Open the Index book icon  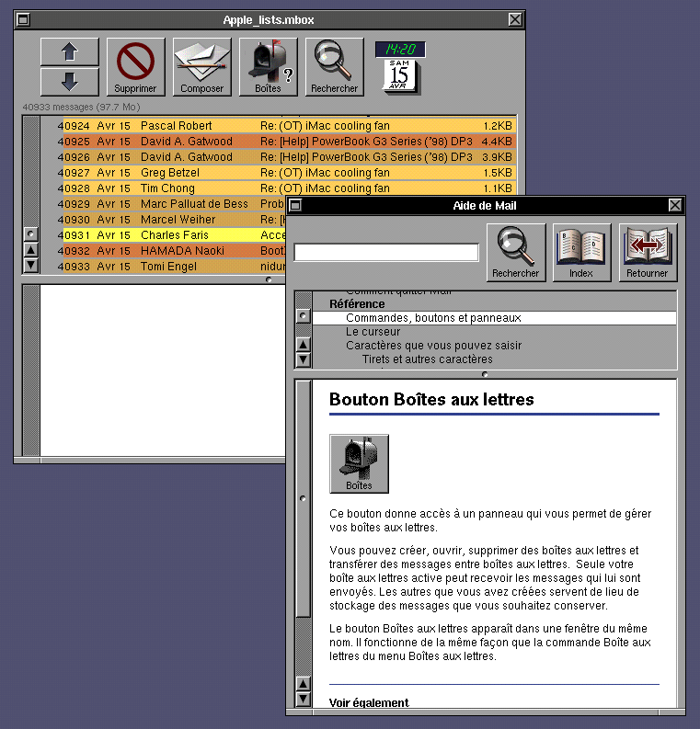(x=582, y=253)
